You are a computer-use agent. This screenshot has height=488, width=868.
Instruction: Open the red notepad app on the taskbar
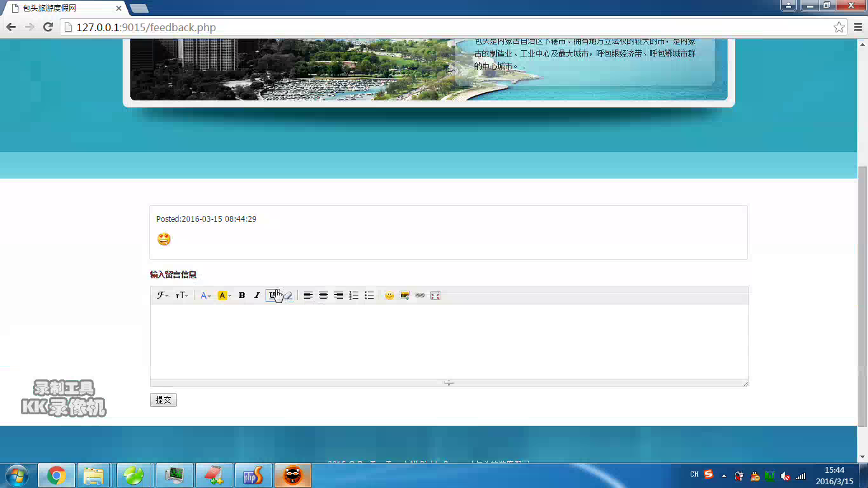[214, 475]
